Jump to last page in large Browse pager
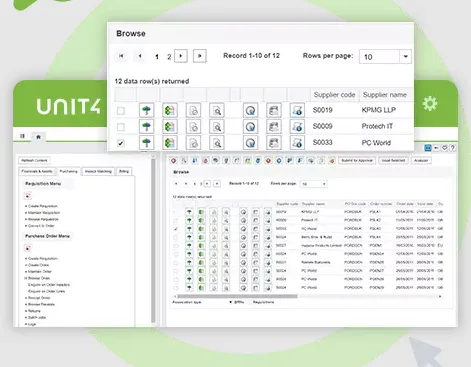This screenshot has height=367, width=471. 200,56
